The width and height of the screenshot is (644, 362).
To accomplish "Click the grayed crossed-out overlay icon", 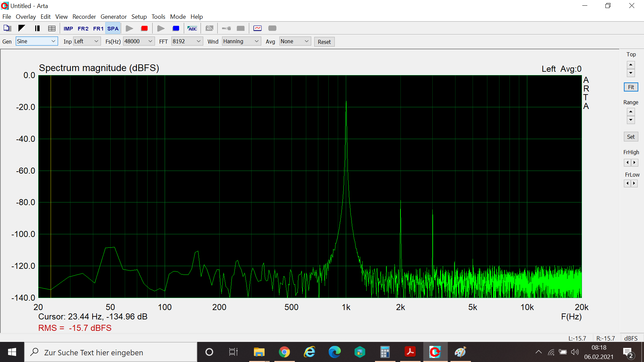I will coord(210,28).
